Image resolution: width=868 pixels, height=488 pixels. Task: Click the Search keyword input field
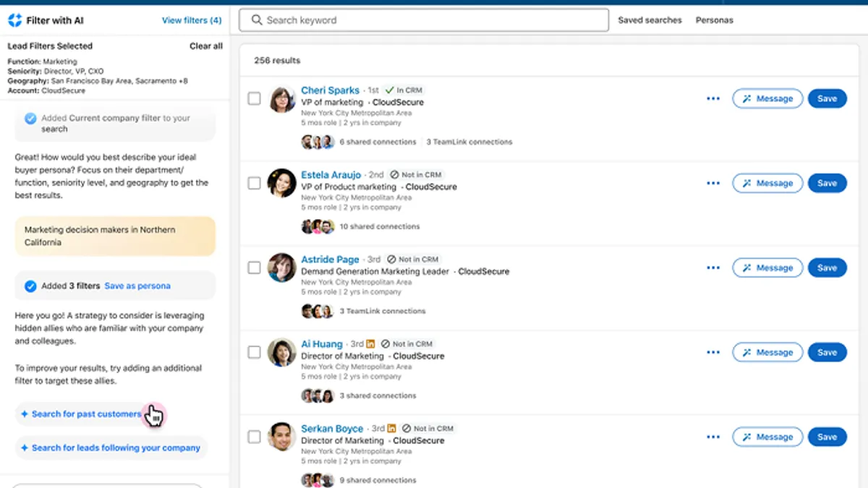click(424, 20)
